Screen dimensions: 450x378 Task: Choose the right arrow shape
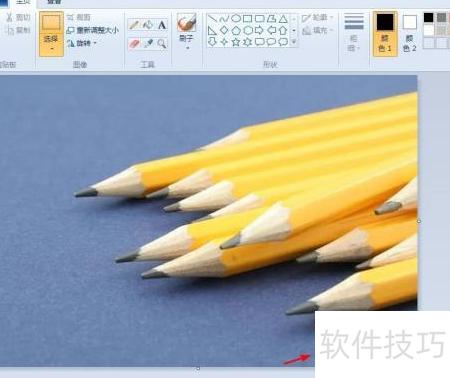(259, 30)
